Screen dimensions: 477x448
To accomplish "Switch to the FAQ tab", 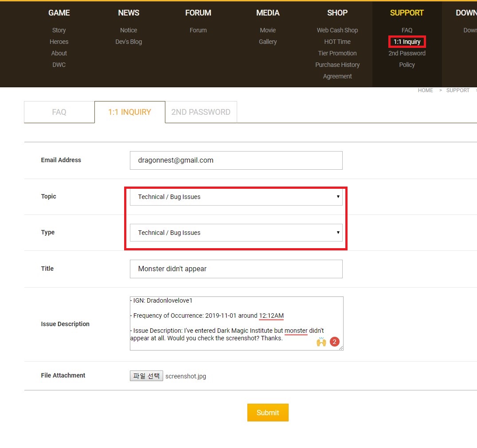I will tap(59, 112).
